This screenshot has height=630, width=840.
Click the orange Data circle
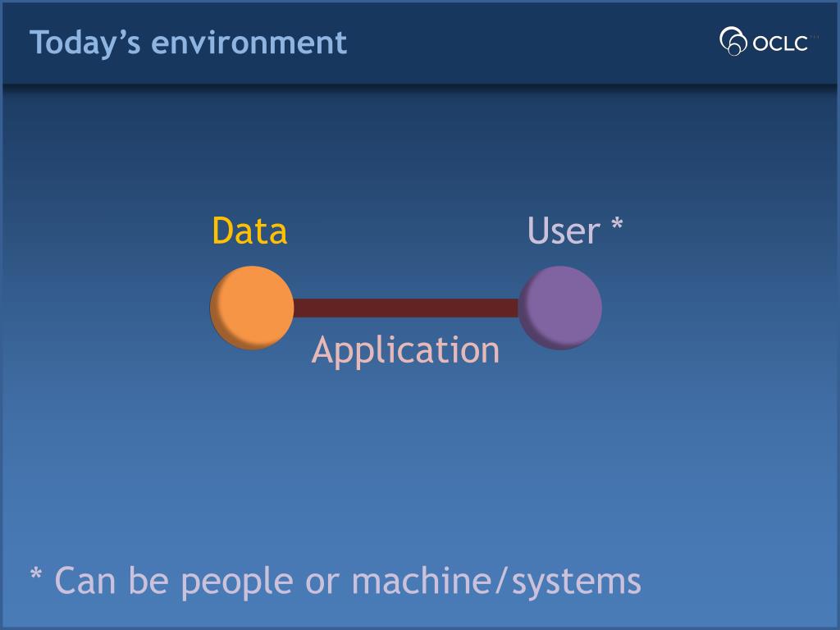pos(252,308)
